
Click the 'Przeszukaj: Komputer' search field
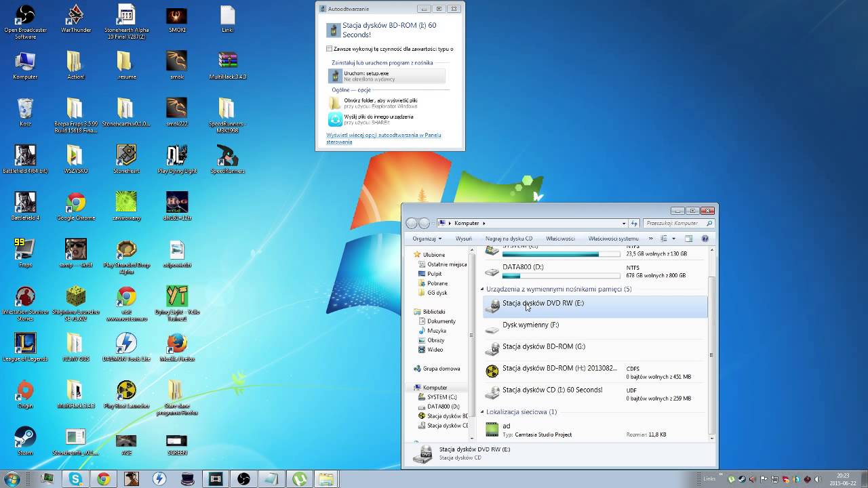[679, 223]
